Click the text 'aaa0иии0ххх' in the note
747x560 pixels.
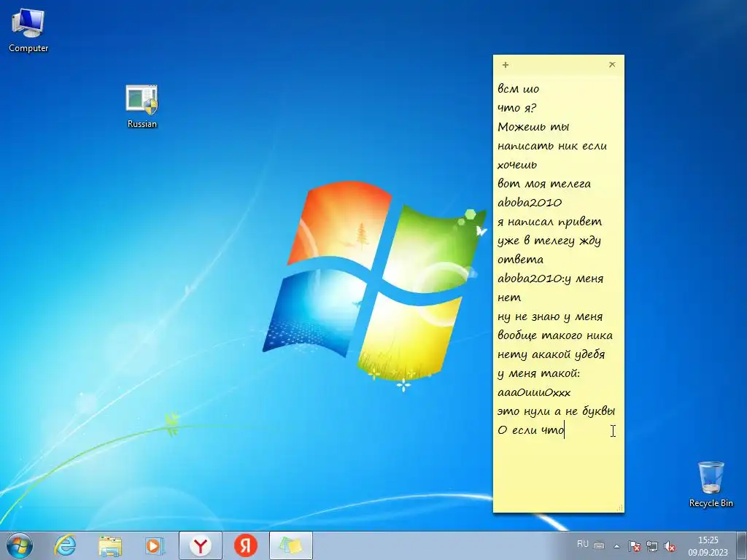[534, 392]
